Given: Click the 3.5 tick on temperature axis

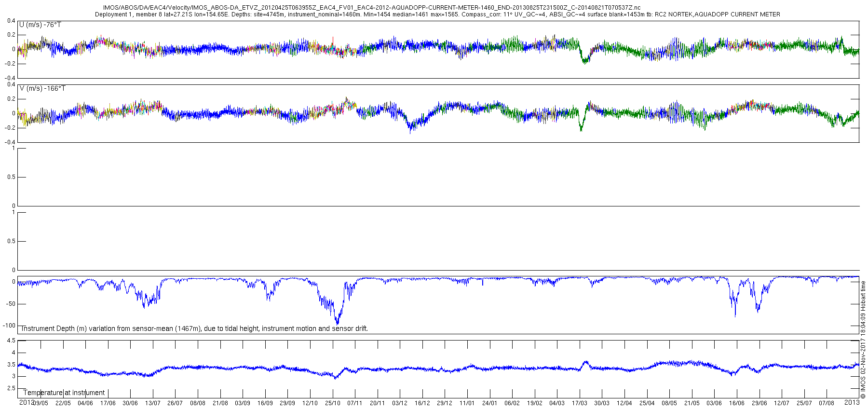Looking at the screenshot, I should 11,365.
